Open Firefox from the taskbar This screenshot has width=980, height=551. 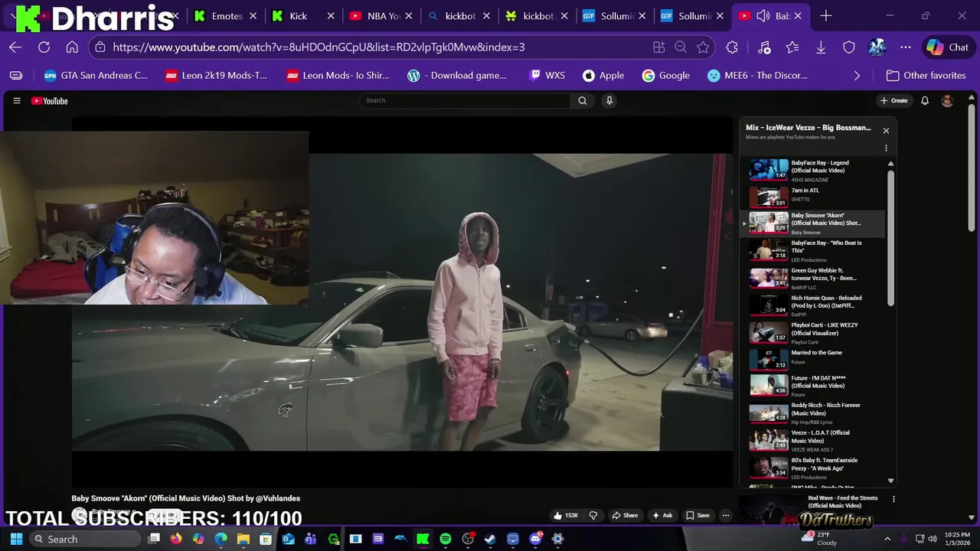175,539
